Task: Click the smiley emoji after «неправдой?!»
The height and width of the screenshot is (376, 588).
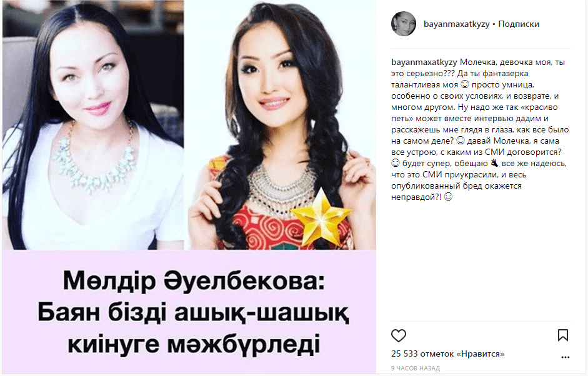Action: pos(448,197)
